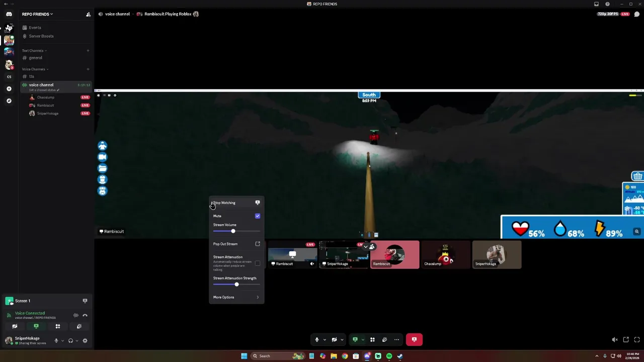Open microphone options arrow in call bar

coord(325,339)
